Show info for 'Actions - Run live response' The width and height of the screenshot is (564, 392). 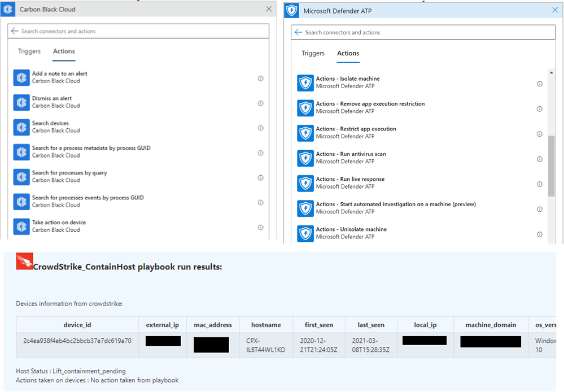(540, 184)
